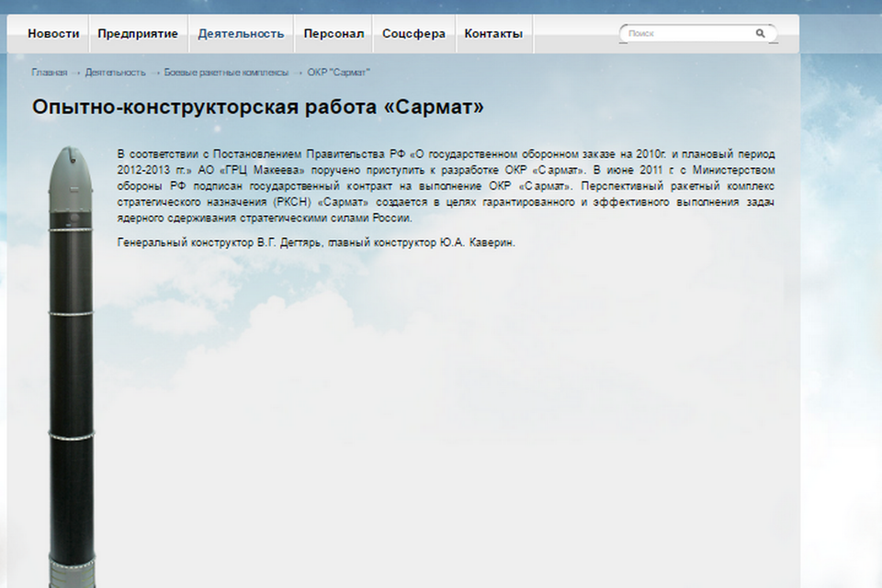Open the Соцсфера navigation item
This screenshot has width=882, height=588.
click(413, 34)
